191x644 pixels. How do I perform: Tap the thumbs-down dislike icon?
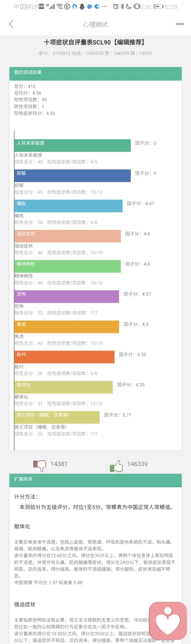click(x=39, y=464)
